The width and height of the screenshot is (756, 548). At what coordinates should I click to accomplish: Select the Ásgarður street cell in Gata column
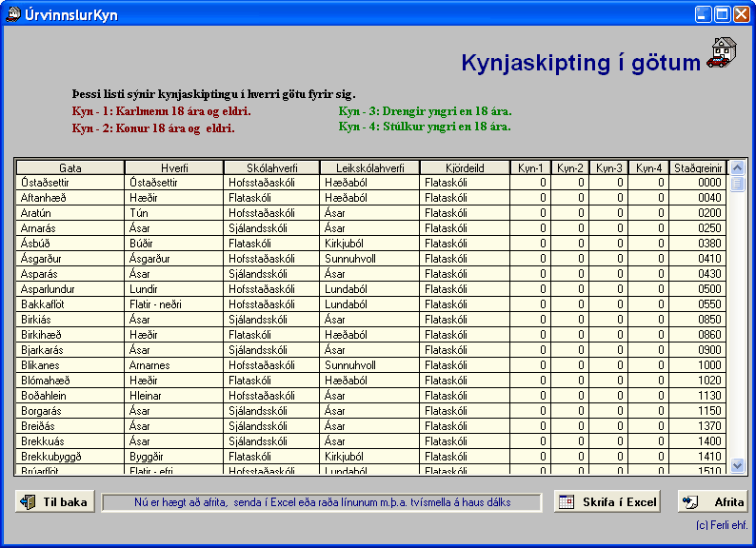tap(70, 259)
